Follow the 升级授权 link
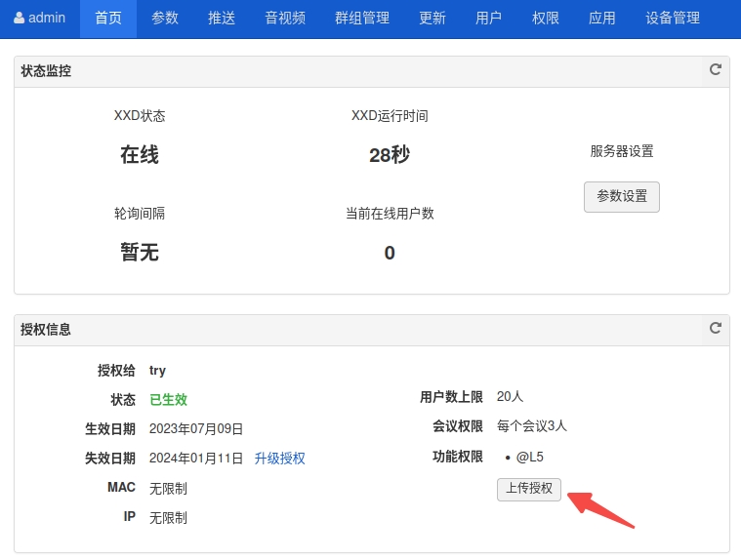741x560 pixels. 280,458
